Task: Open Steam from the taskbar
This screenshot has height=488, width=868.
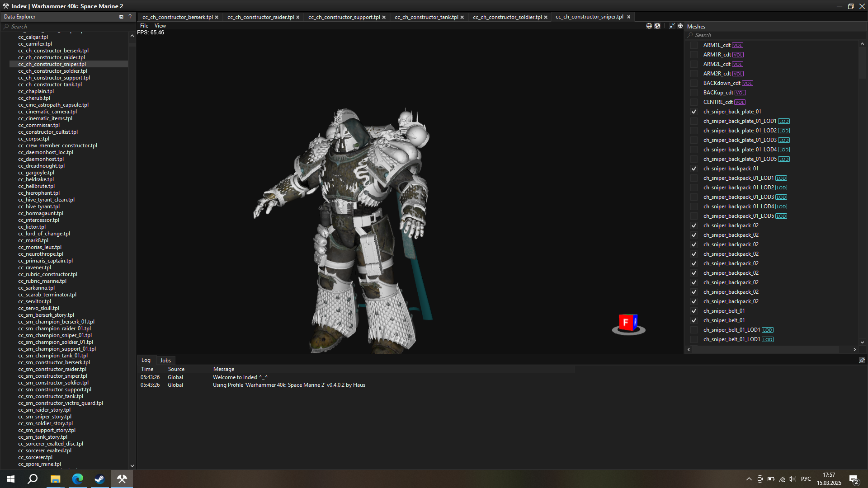Action: click(99, 479)
